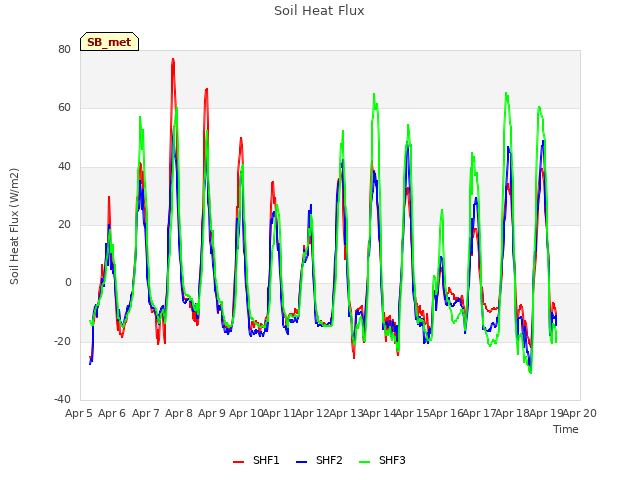Click the 60 y-axis tick label
The height and width of the screenshot is (480, 640).
pos(64,108)
